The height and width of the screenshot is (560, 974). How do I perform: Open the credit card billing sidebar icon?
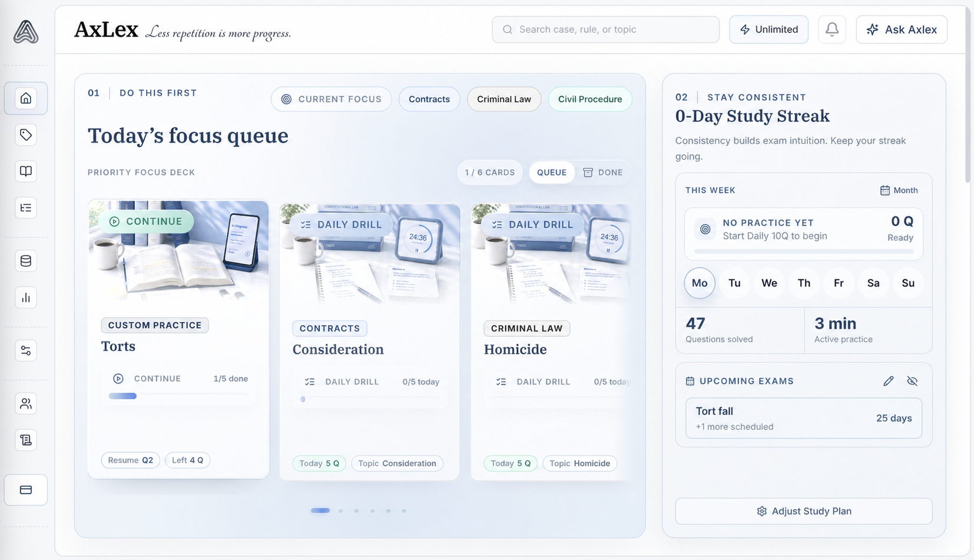26,490
